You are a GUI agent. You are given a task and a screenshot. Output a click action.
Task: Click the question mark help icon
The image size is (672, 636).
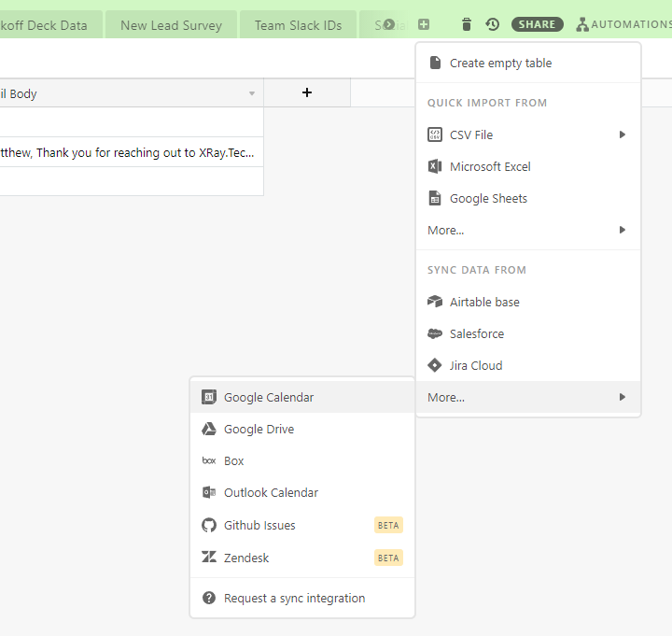(x=209, y=598)
